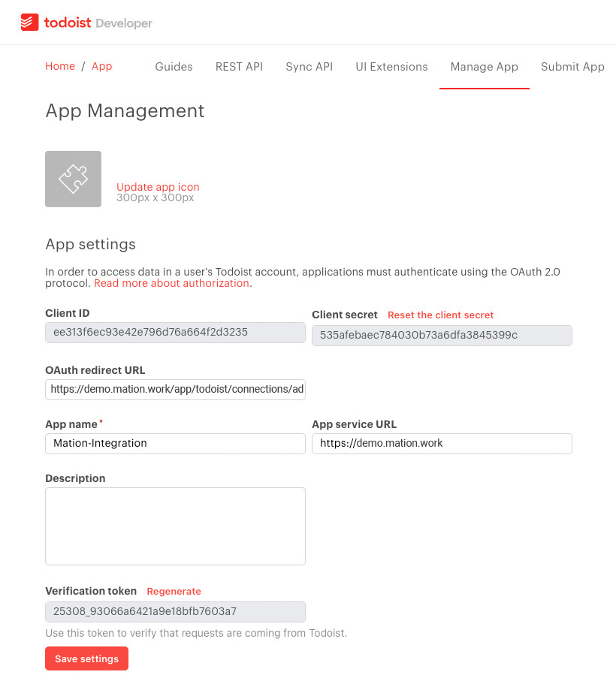The image size is (616, 684).
Task: Click Regenerate verification token link
Action: (174, 592)
